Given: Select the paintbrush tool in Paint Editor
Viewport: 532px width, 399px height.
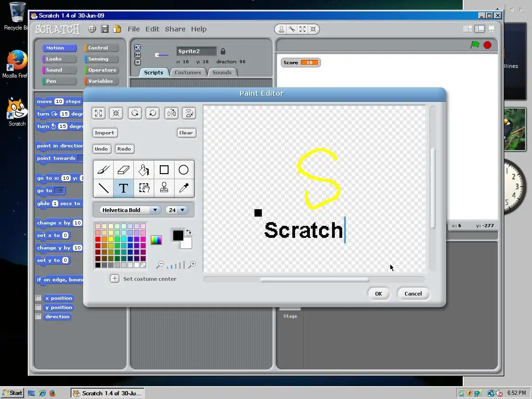Looking at the screenshot, I should click(103, 169).
